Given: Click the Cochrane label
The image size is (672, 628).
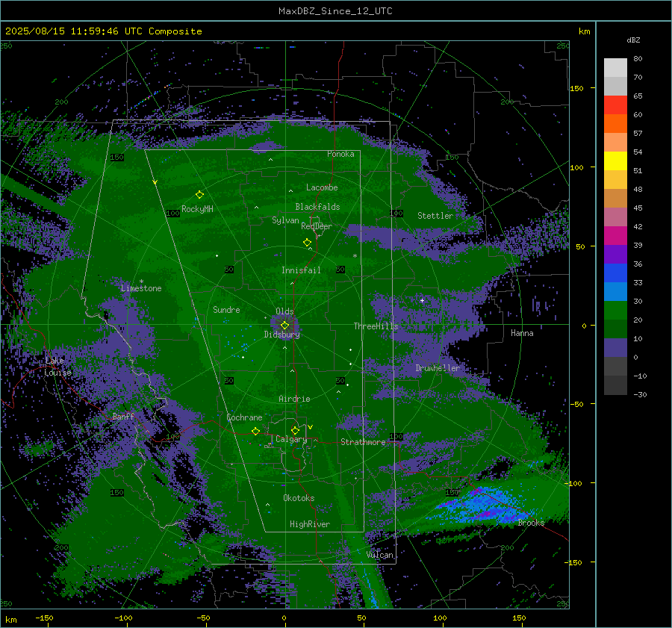Looking at the screenshot, I should pyautogui.click(x=244, y=417).
